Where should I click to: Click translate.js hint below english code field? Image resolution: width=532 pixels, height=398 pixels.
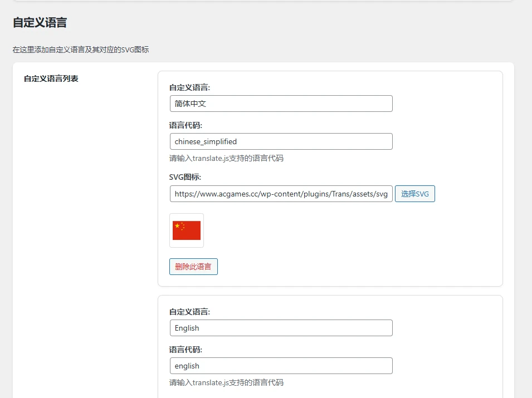[x=226, y=382]
